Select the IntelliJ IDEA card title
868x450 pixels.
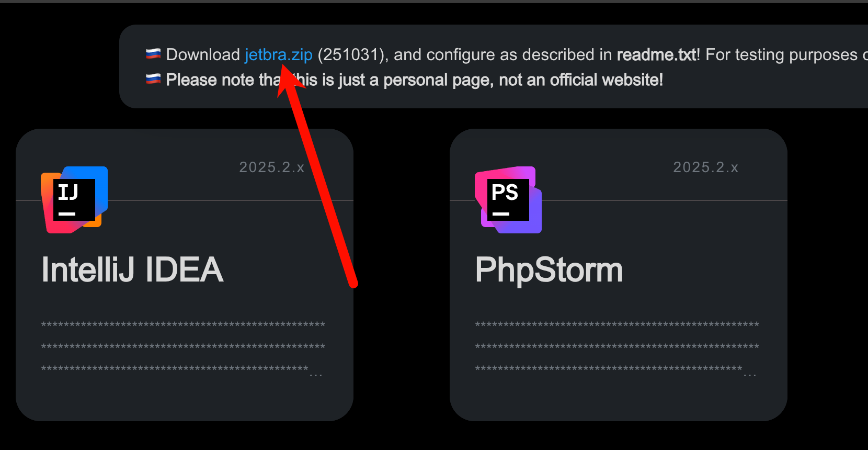point(132,270)
